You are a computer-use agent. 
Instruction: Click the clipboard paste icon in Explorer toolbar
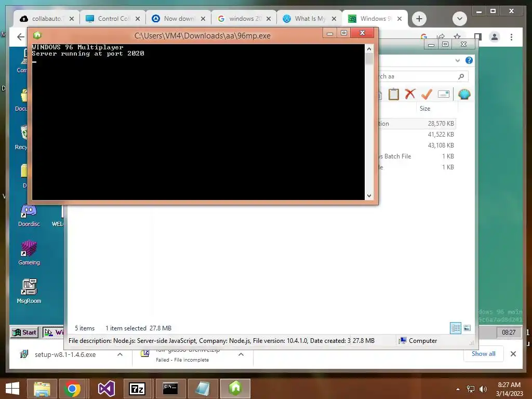point(394,94)
